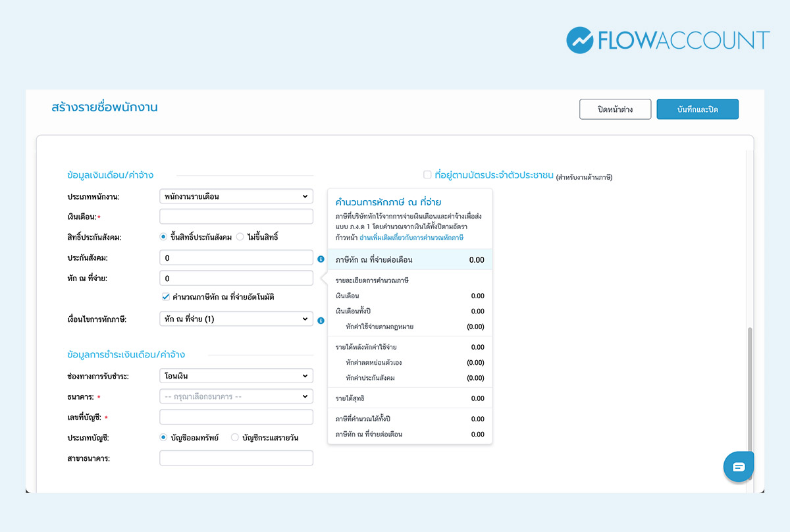This screenshot has height=532, width=790.
Task: Click หักค่าใช้จ่ายตามกฎหมาย row
Action: point(409,327)
